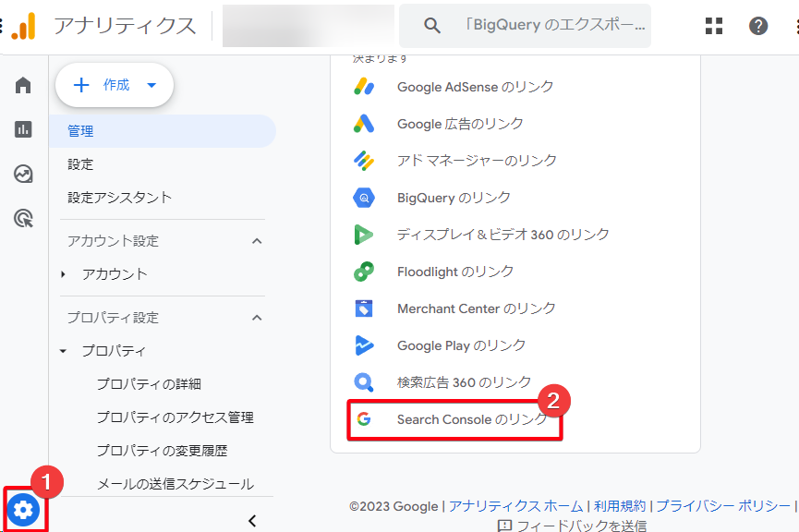Screen dimensions: 799x532
Task: Open プロパティのアクセス管理
Action: click(176, 417)
